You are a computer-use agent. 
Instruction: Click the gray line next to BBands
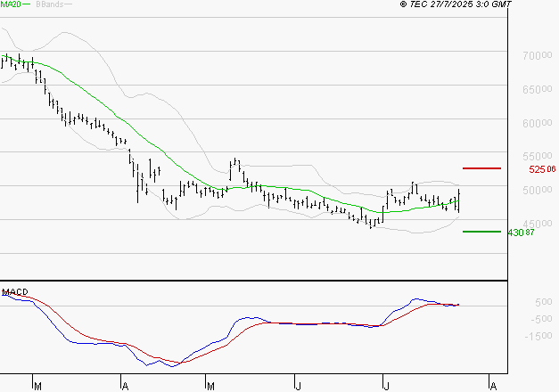[69, 5]
